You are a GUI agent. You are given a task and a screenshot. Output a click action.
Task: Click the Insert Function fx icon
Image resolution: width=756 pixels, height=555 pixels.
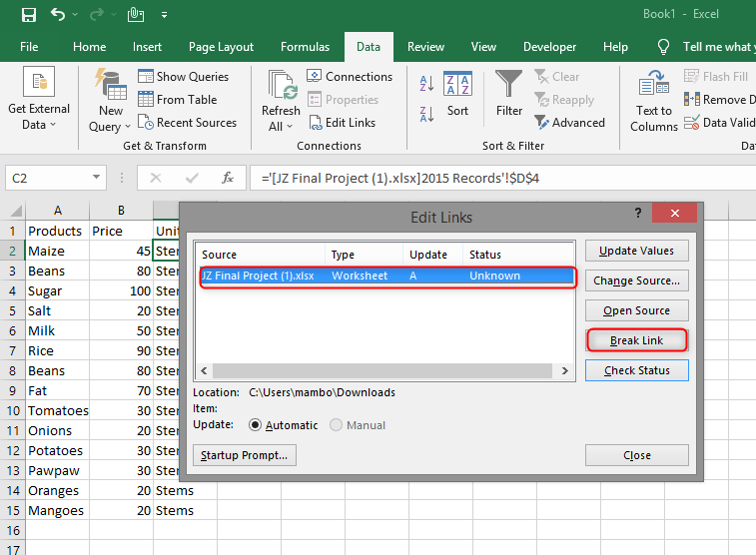(228, 179)
